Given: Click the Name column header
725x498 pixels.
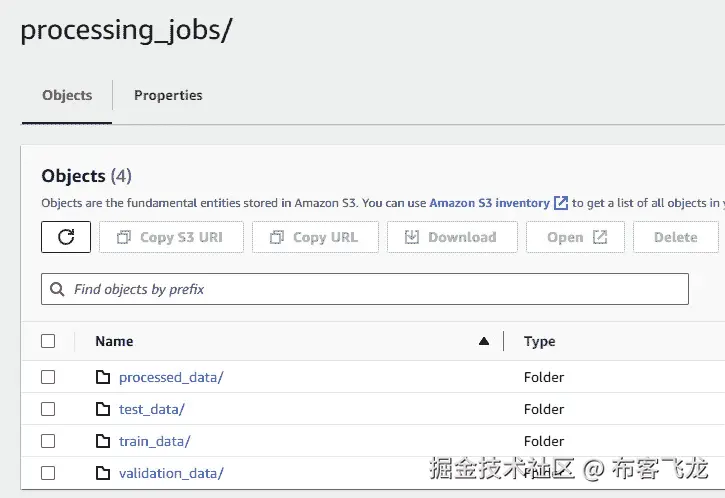Looking at the screenshot, I should click(114, 341).
